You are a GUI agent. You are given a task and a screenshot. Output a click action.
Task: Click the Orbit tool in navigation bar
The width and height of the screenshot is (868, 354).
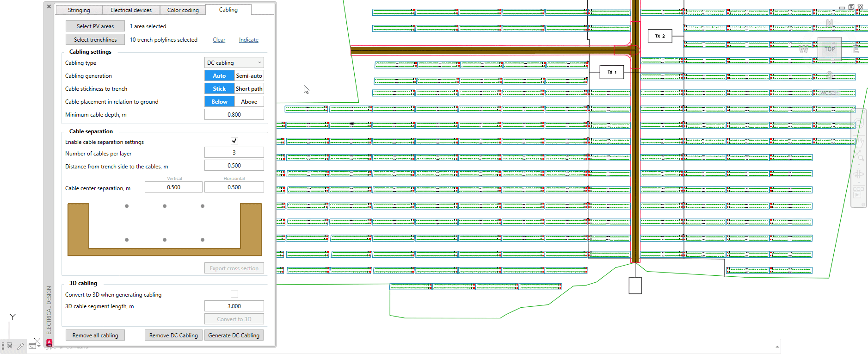pyautogui.click(x=859, y=174)
